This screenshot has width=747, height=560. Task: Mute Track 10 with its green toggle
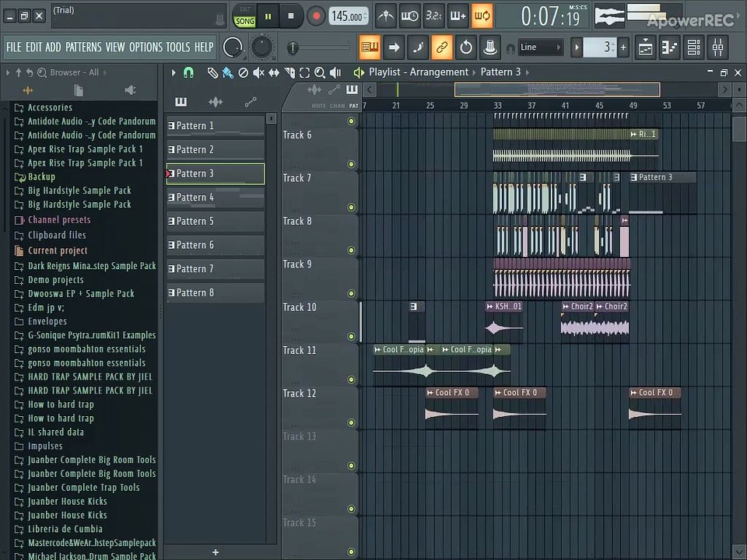point(351,336)
